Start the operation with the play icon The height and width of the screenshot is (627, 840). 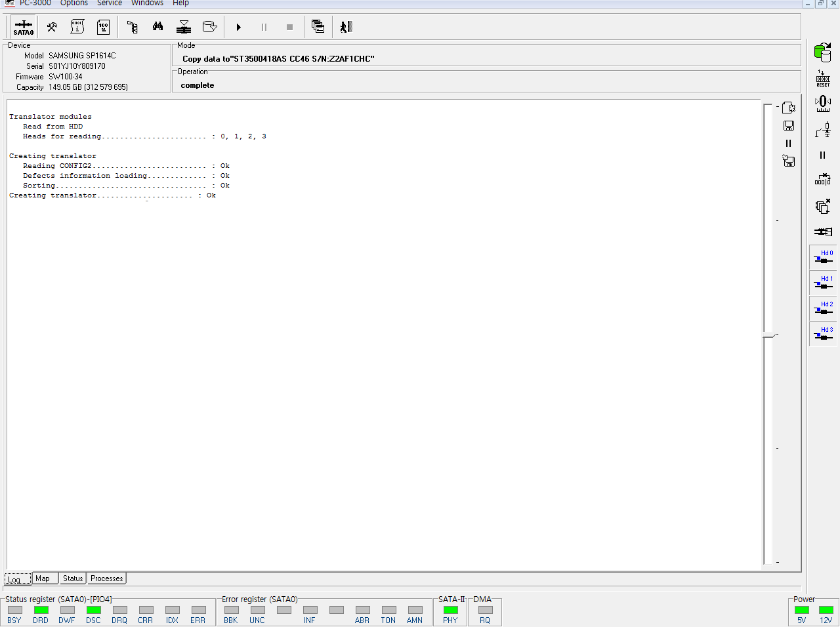(x=238, y=27)
